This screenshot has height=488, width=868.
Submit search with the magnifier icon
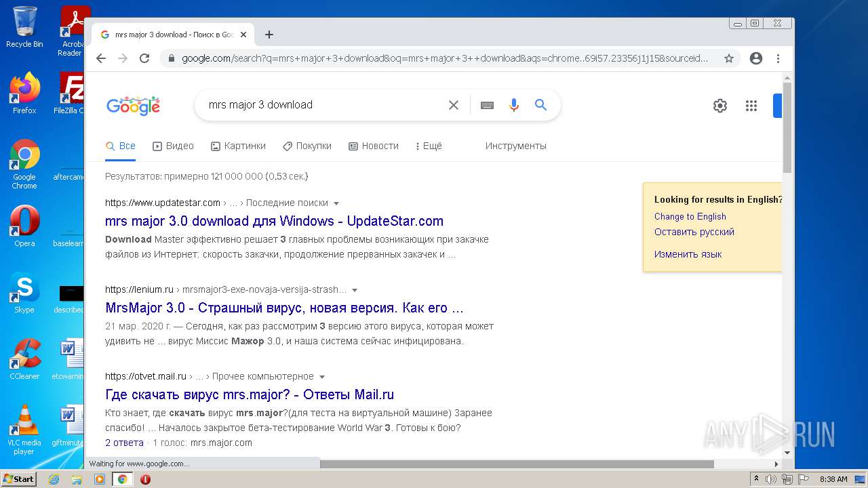[x=540, y=105]
